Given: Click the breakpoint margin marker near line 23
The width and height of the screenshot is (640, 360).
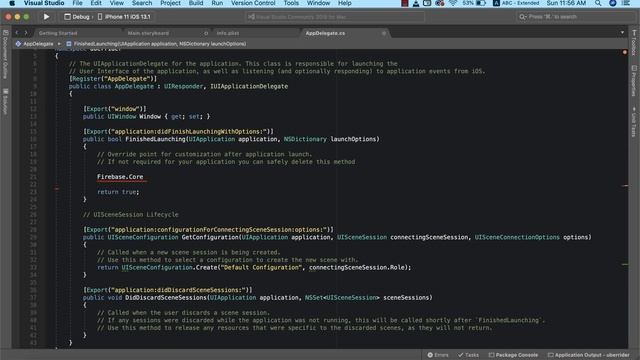Looking at the screenshot, I should point(57,189).
